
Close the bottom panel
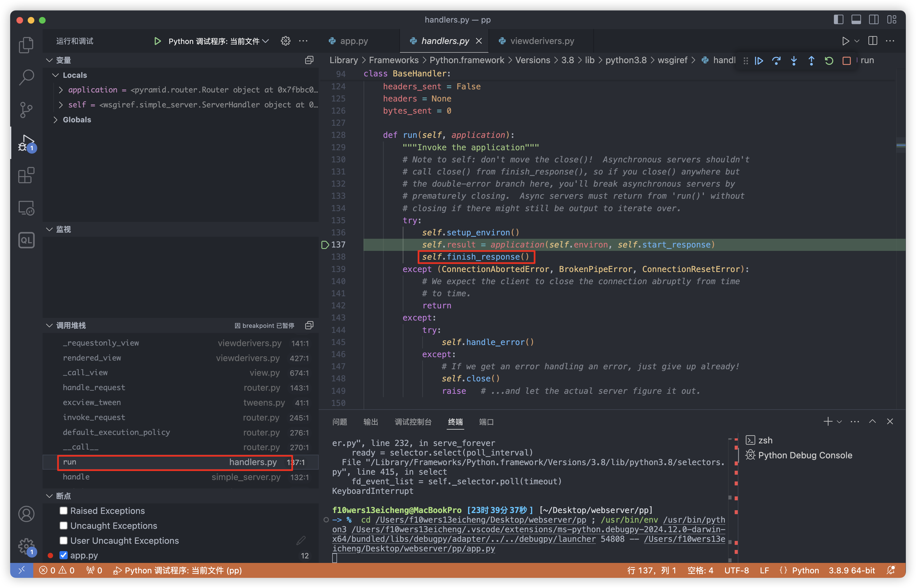click(x=890, y=421)
